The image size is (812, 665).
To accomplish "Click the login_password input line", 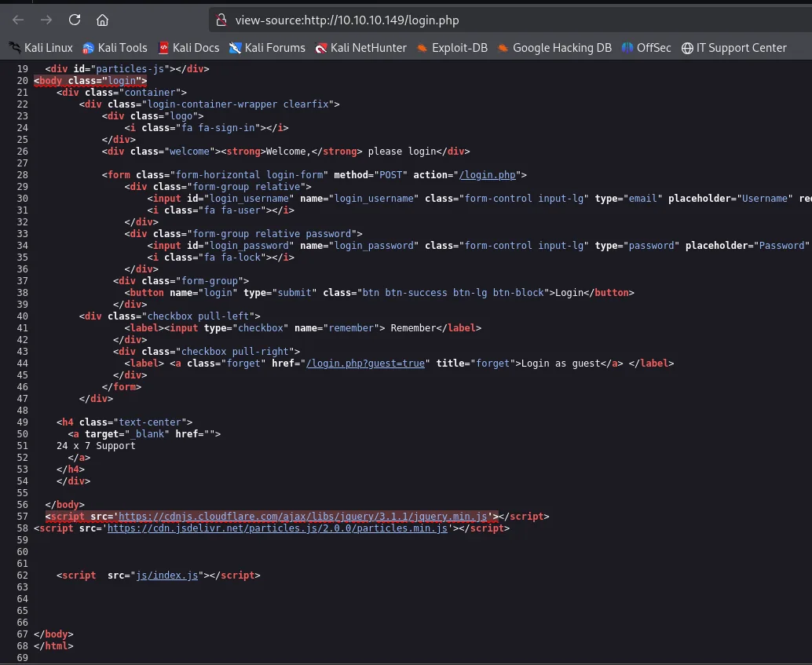I will pos(480,246).
